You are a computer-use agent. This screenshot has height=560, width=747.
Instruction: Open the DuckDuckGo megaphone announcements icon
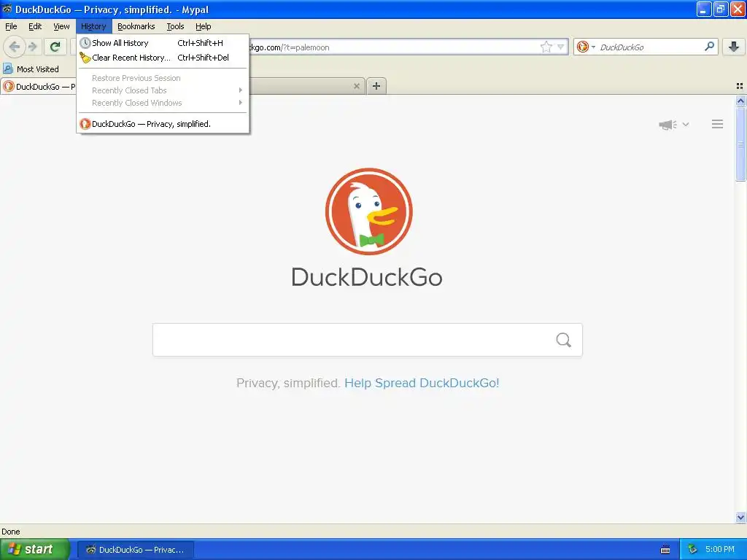tap(668, 125)
